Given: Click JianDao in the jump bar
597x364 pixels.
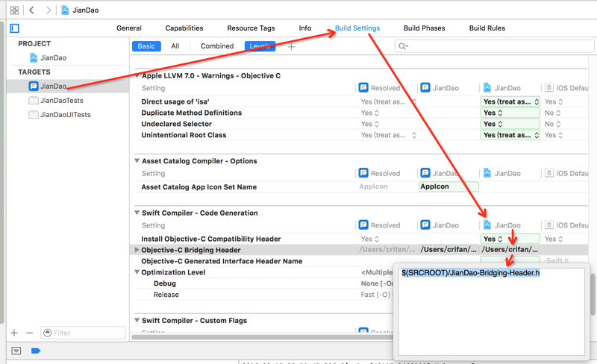Looking at the screenshot, I should click(86, 10).
